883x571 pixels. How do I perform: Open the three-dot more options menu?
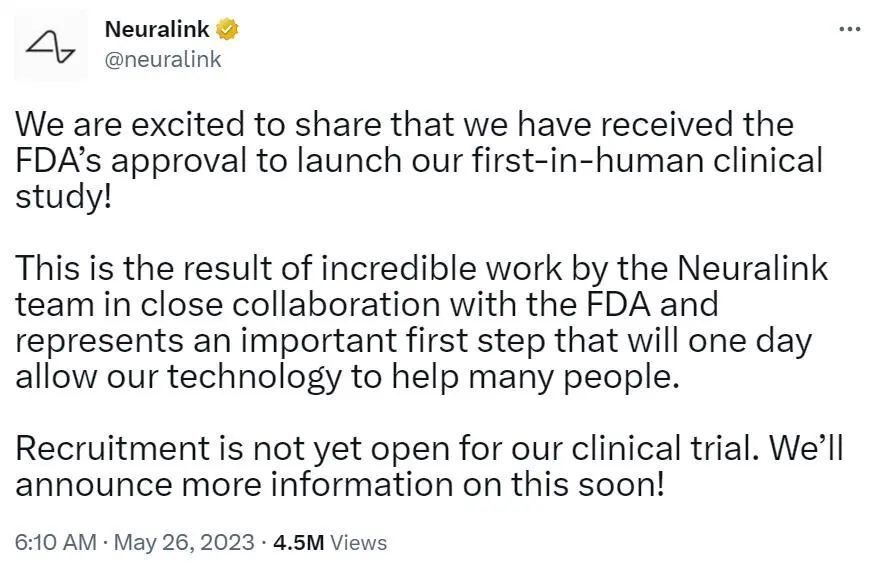click(849, 29)
